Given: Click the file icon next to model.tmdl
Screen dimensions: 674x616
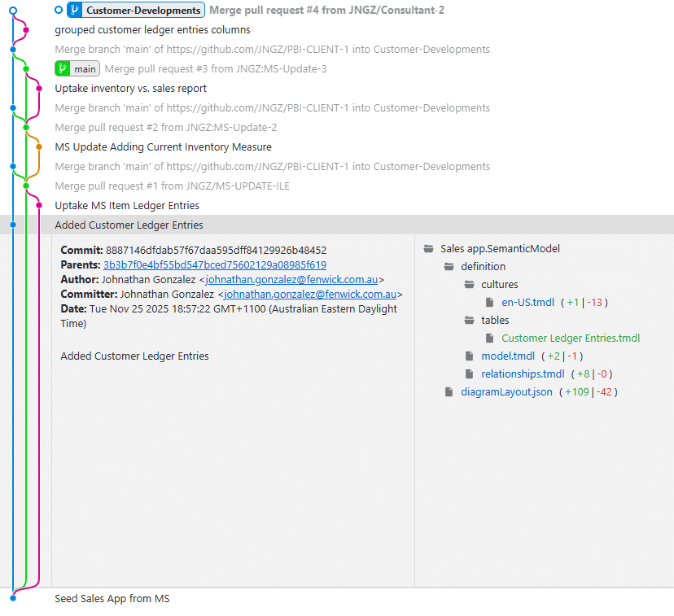Looking at the screenshot, I should click(469, 356).
